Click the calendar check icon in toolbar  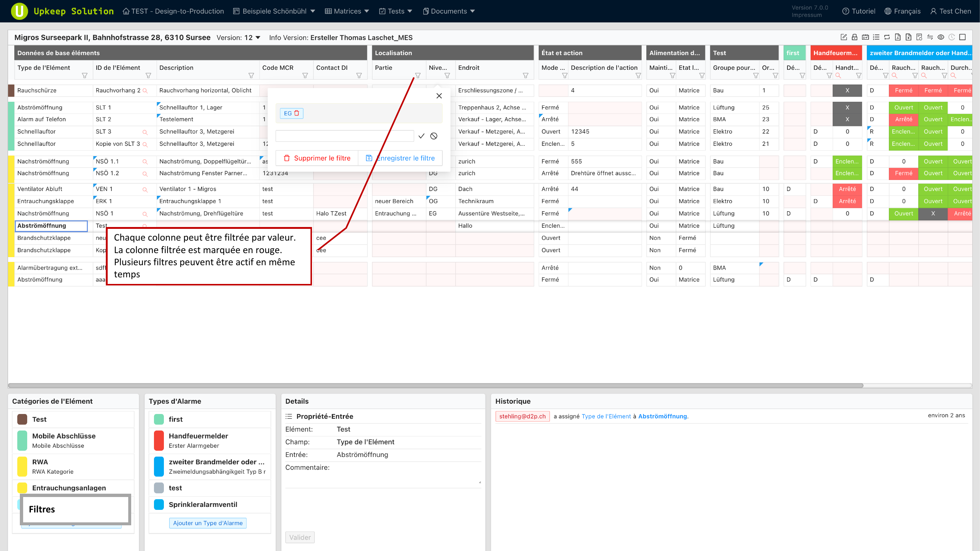(x=865, y=37)
